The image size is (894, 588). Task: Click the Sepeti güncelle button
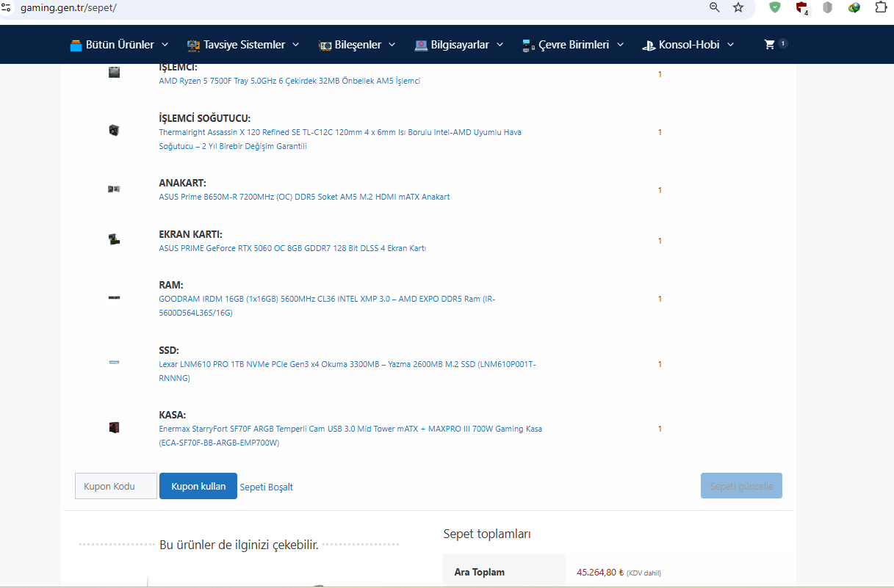point(741,486)
